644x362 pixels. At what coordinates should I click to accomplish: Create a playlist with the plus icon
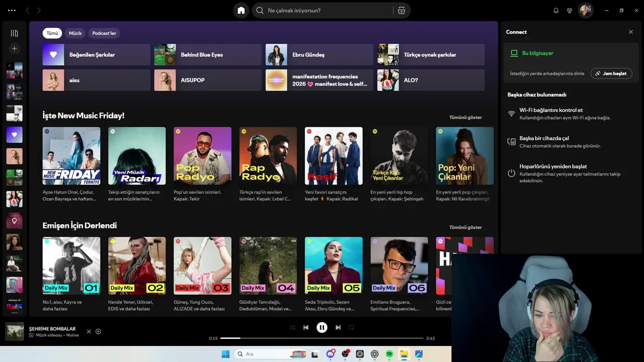tap(14, 49)
